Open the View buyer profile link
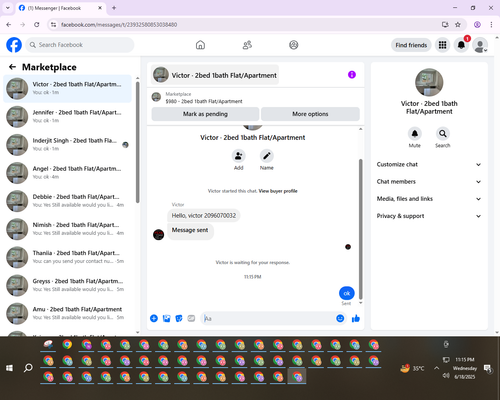This screenshot has width=500, height=400. (278, 191)
